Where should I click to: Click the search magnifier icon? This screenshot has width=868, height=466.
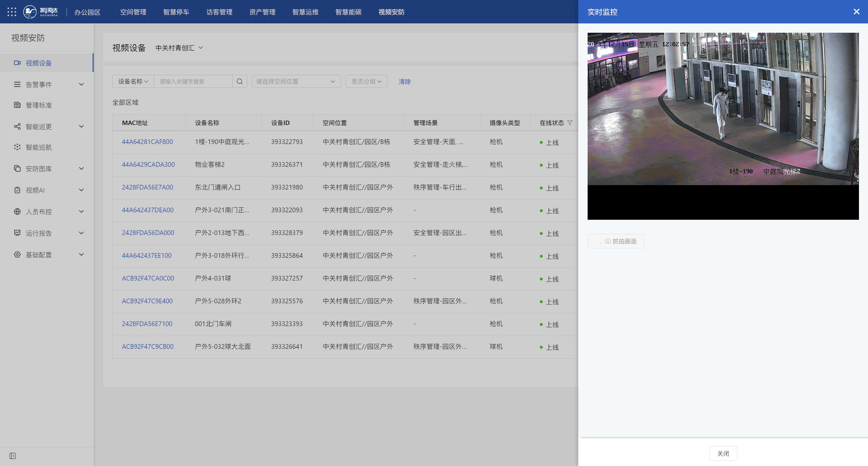240,81
